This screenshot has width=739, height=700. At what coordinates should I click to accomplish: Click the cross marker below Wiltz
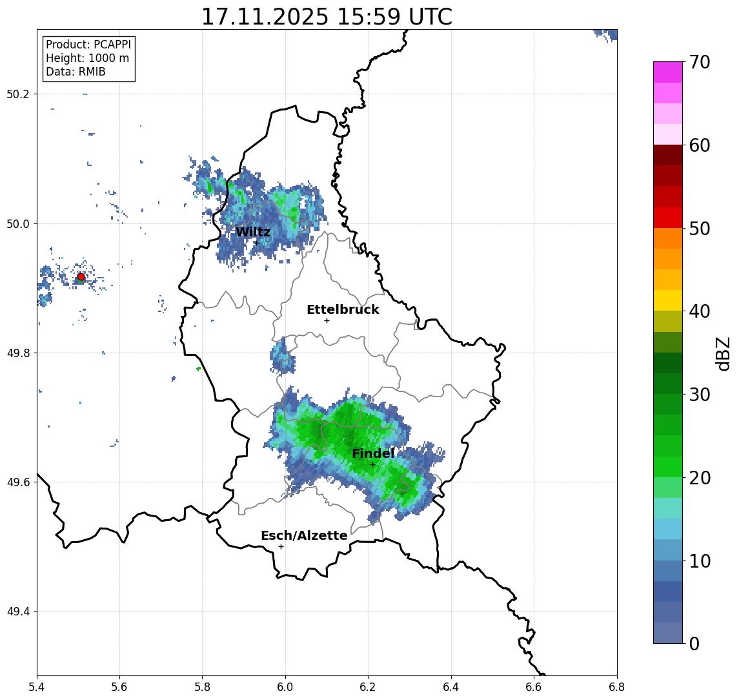256,242
